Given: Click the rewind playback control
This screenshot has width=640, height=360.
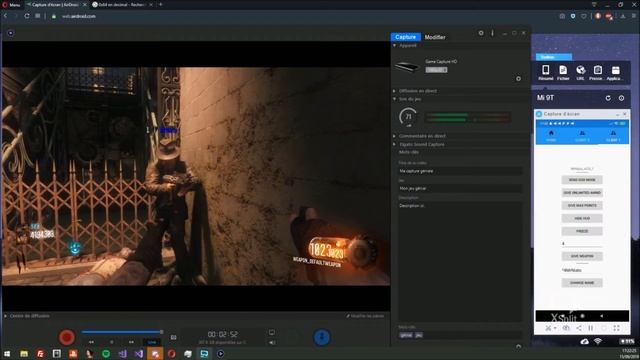Looking at the screenshot, I should [91, 342].
